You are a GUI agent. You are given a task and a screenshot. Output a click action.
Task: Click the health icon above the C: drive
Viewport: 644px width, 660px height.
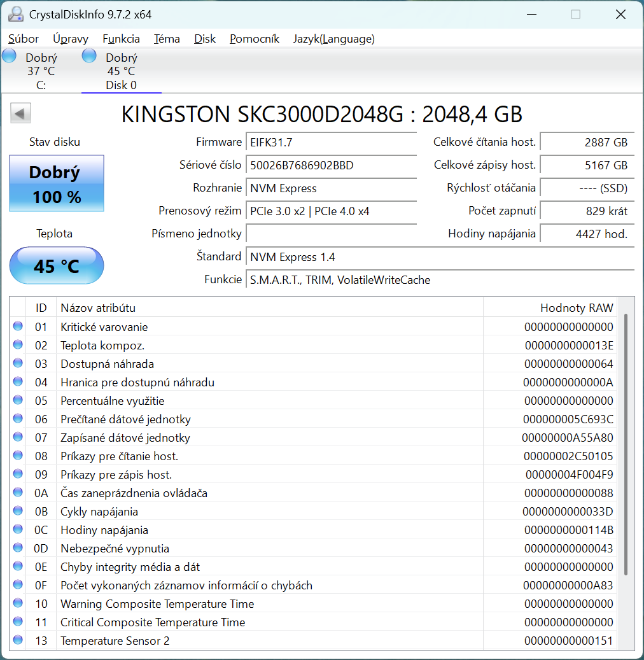(x=9, y=56)
